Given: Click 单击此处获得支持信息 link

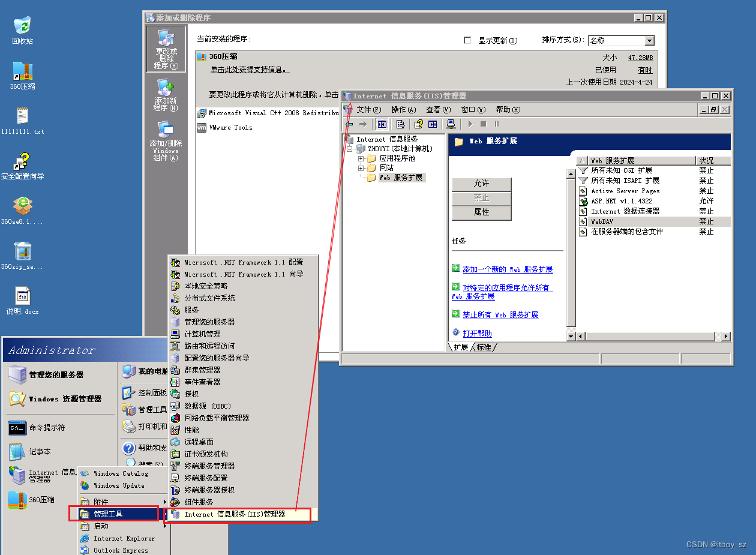Looking at the screenshot, I should point(250,70).
